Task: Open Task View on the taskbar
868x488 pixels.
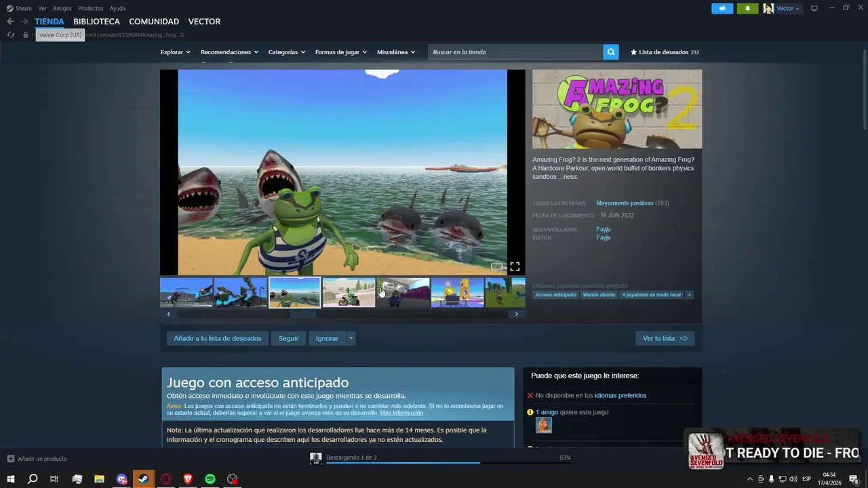Action: click(x=54, y=479)
